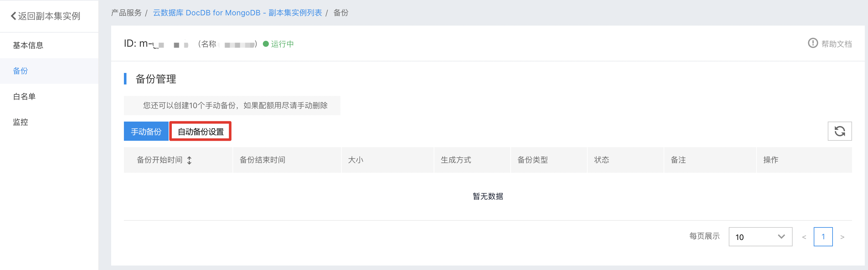Go to the next page arrow
Screen dimensions: 868x270
842,237
